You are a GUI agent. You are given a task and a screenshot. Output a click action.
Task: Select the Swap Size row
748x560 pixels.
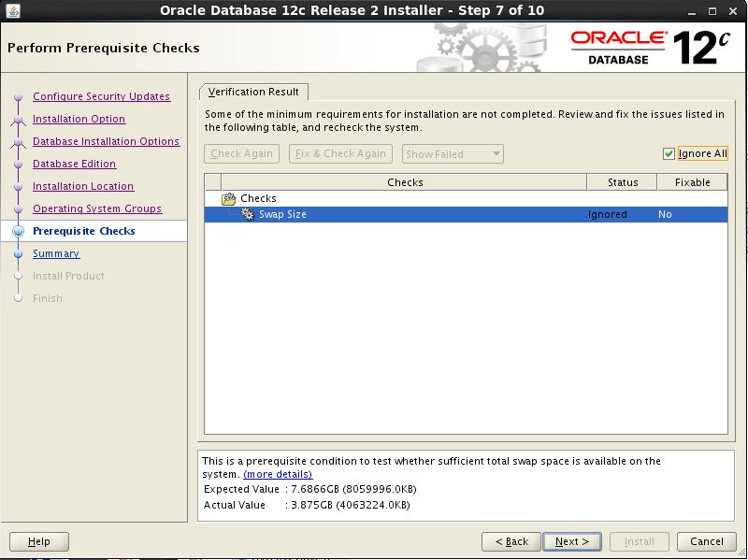[466, 215]
